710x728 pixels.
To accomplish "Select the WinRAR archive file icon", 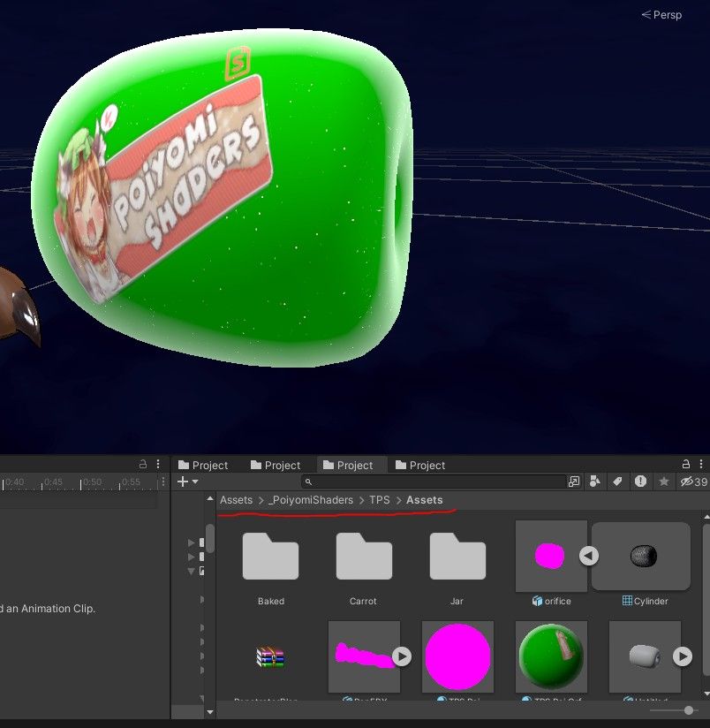I will pyautogui.click(x=270, y=657).
